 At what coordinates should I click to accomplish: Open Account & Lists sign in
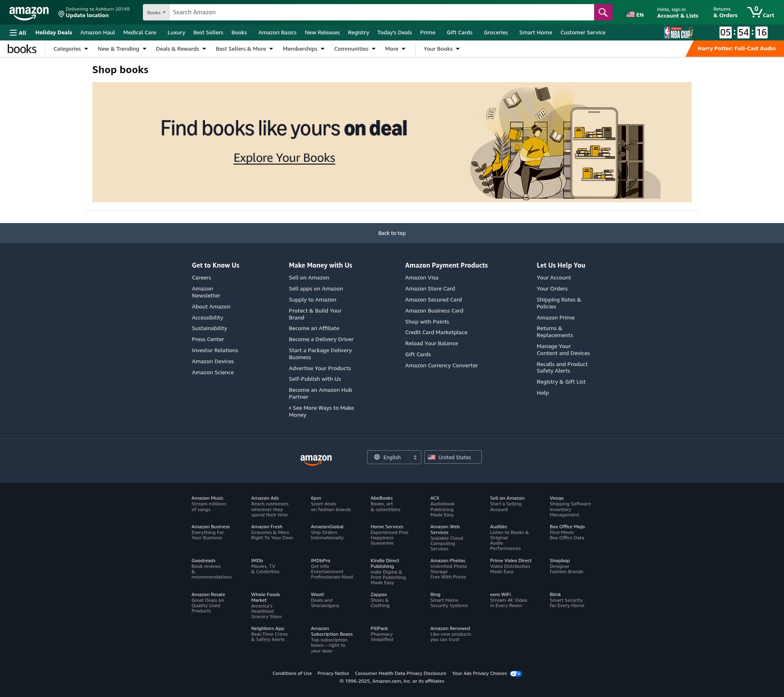(677, 13)
